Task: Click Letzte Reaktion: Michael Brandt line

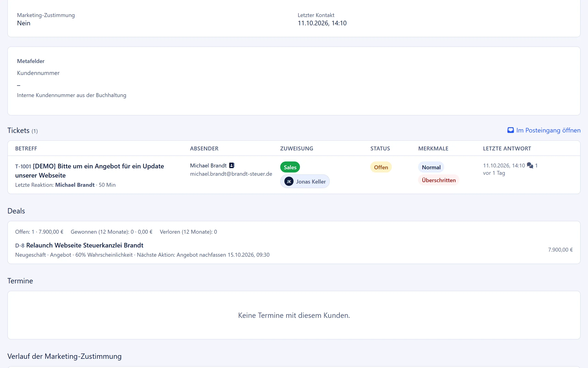Action: click(65, 185)
